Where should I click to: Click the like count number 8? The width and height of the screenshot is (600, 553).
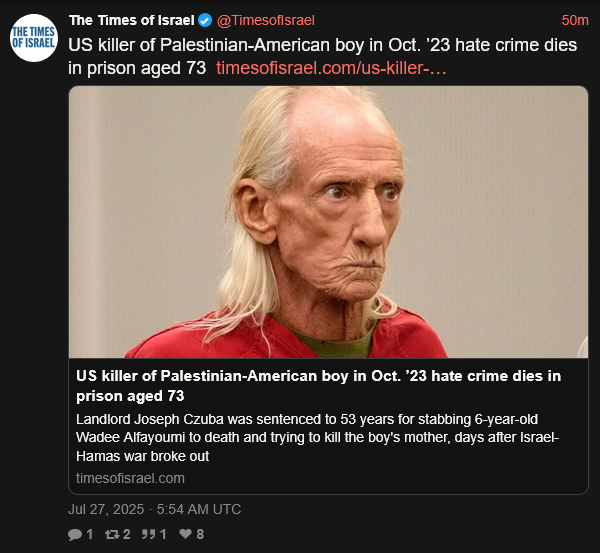point(200,534)
